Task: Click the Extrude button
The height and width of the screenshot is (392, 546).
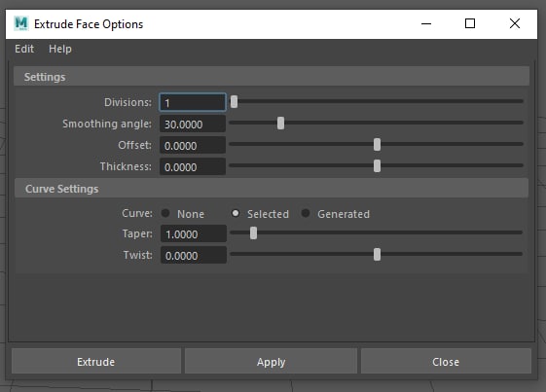Action: pos(96,362)
